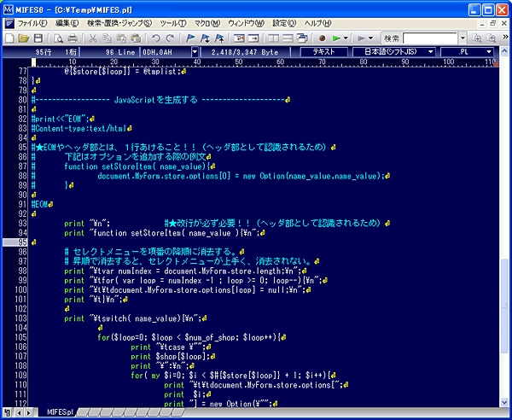Click #Content-type:text/html on line 83
This screenshot has width=512, height=420.
[x=79, y=128]
